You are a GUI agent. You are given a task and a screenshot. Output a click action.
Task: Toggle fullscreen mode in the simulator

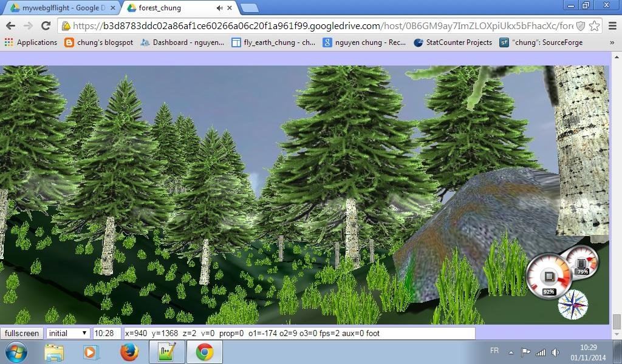21,333
